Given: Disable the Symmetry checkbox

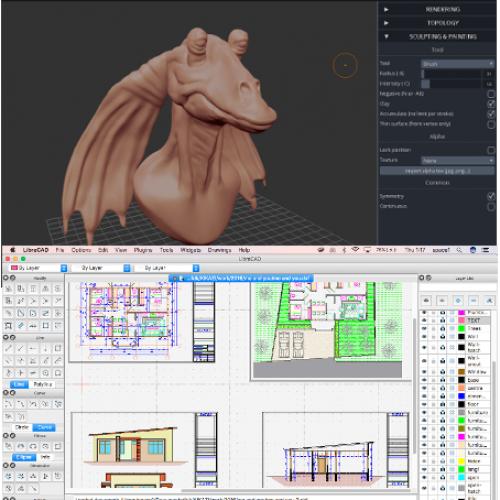Looking at the screenshot, I should coord(491,196).
